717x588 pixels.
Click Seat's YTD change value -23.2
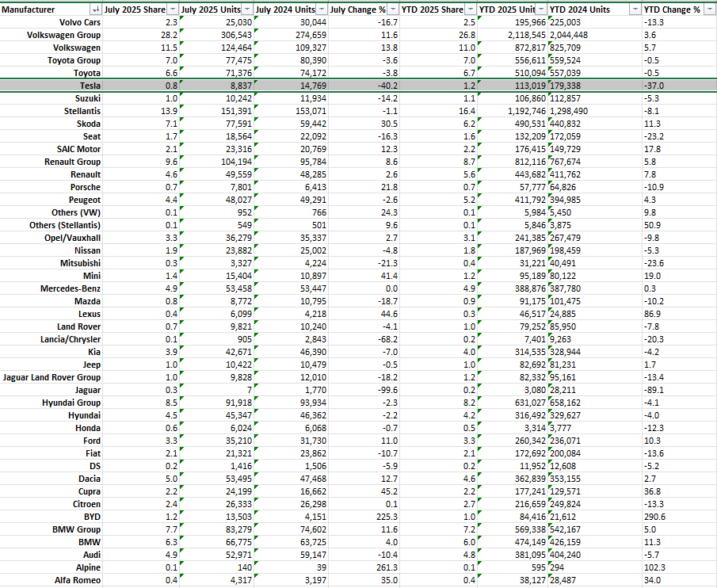point(679,136)
